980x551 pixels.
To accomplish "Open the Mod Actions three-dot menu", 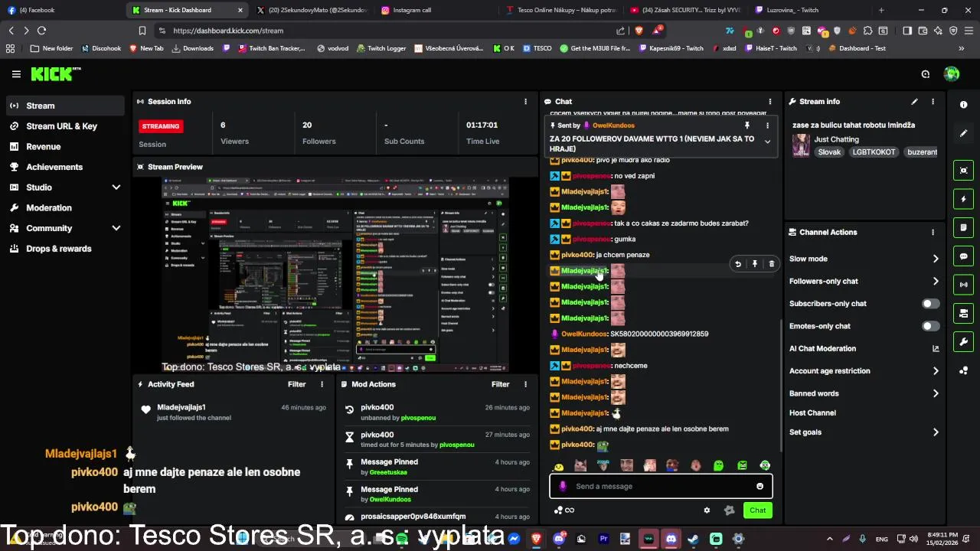I will tap(525, 384).
